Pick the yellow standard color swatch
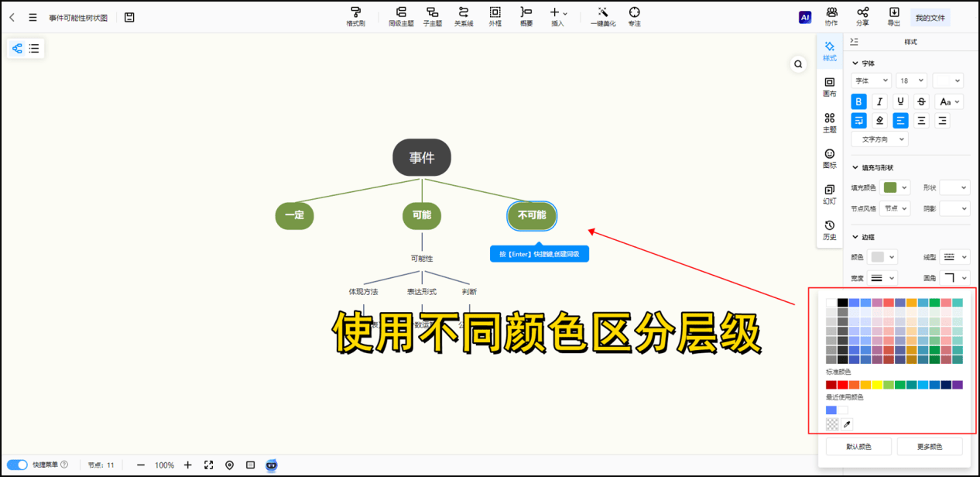This screenshot has height=477, width=980. click(x=877, y=385)
